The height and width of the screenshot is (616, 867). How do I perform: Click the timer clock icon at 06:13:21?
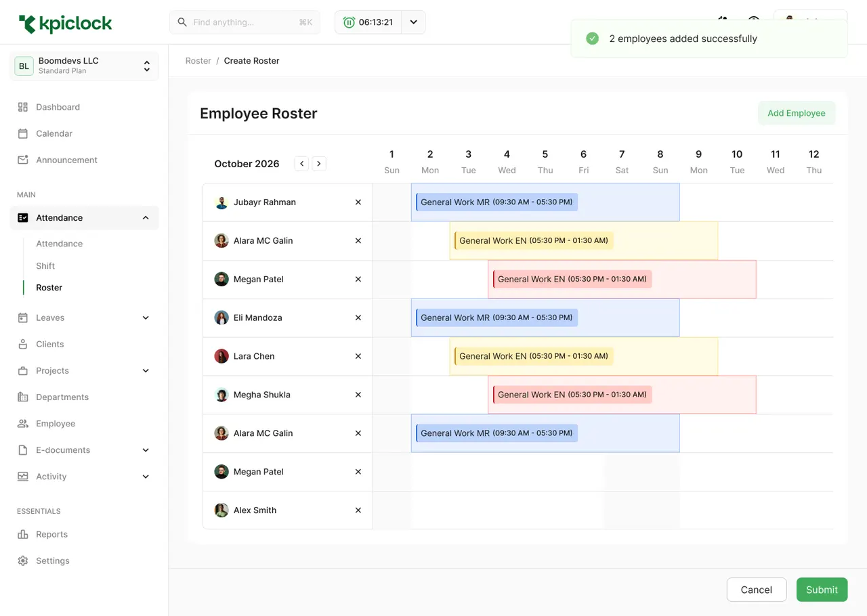[349, 22]
